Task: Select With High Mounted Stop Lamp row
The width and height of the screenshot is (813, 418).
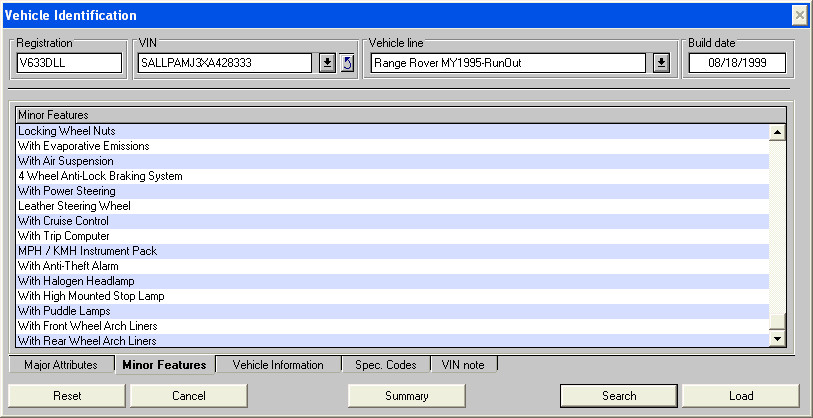Action: [393, 297]
